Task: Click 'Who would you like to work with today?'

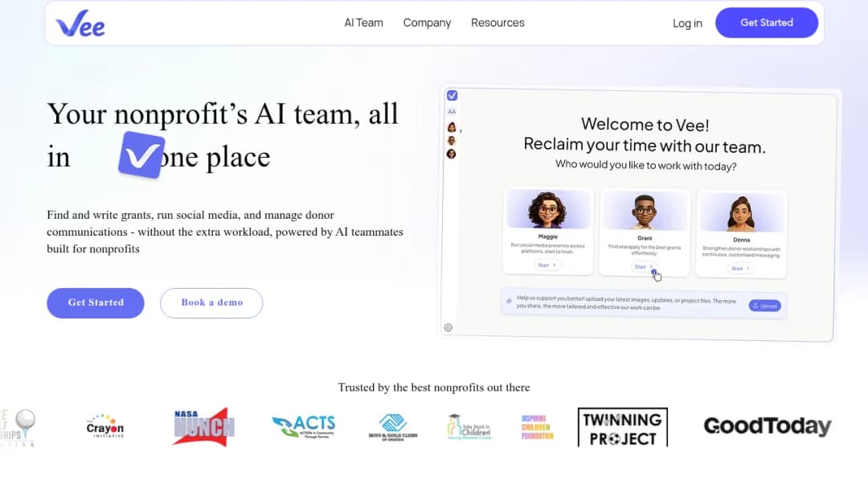Action: 646,165
